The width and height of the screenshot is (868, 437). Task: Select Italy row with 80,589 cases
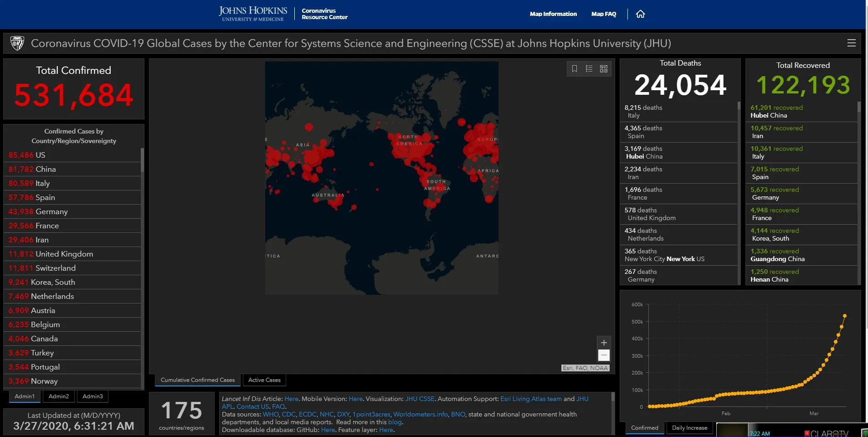tap(72, 183)
